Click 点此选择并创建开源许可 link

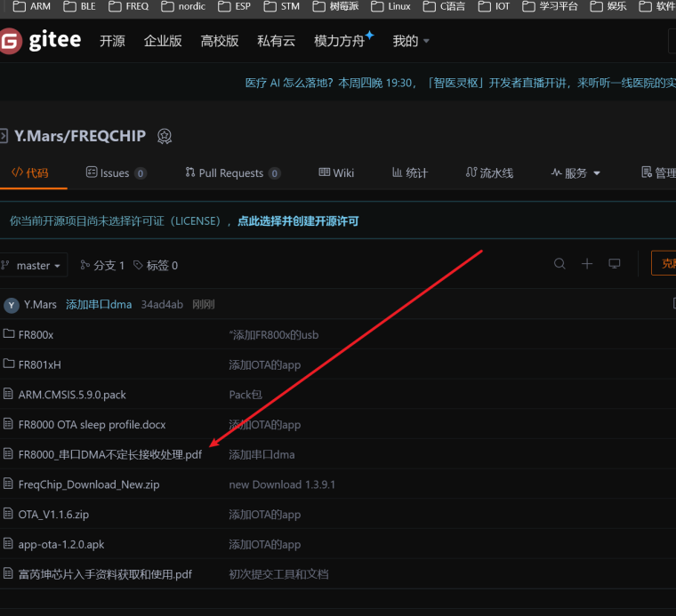[x=298, y=220]
